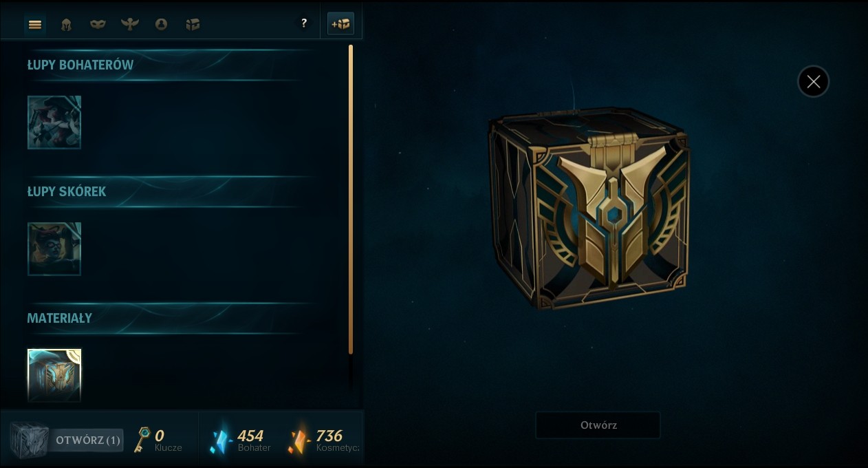Select the all-loot list filter icon

35,25
